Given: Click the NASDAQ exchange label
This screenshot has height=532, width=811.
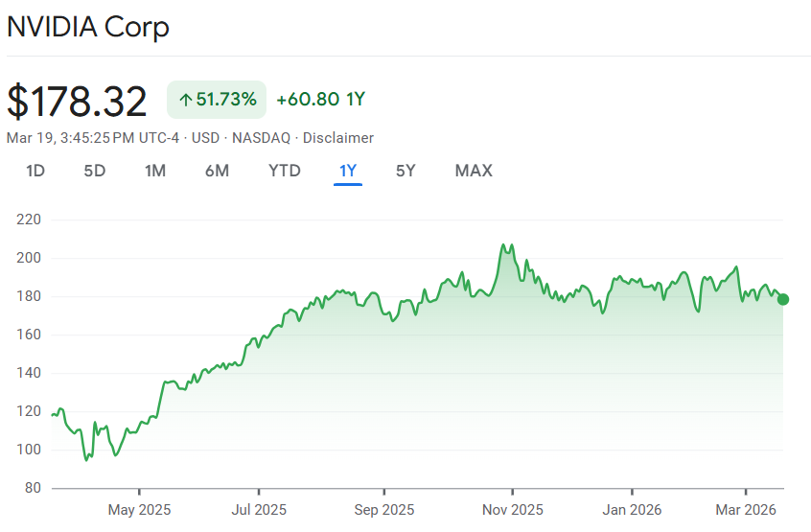Looking at the screenshot, I should coord(261,138).
